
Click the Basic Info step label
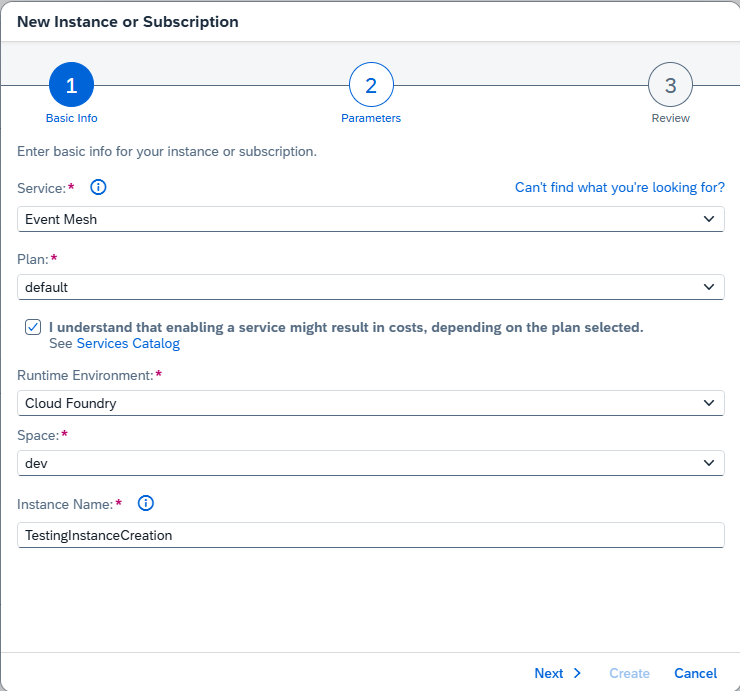click(x=71, y=118)
